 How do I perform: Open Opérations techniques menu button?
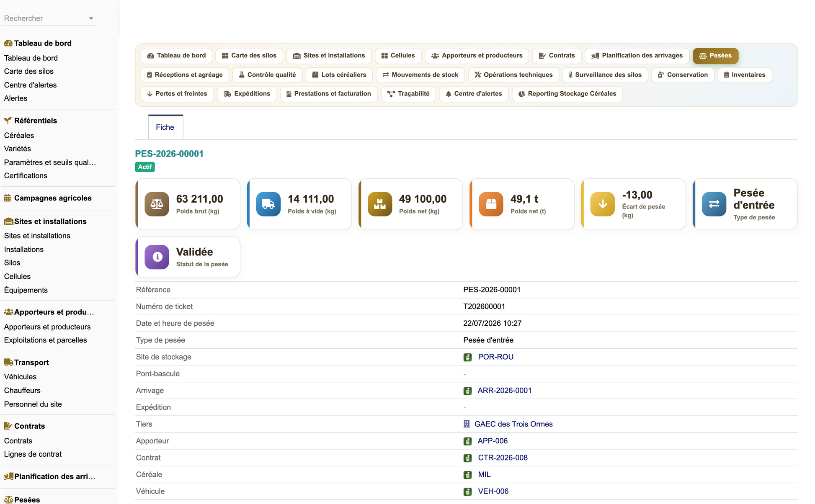[x=513, y=75]
